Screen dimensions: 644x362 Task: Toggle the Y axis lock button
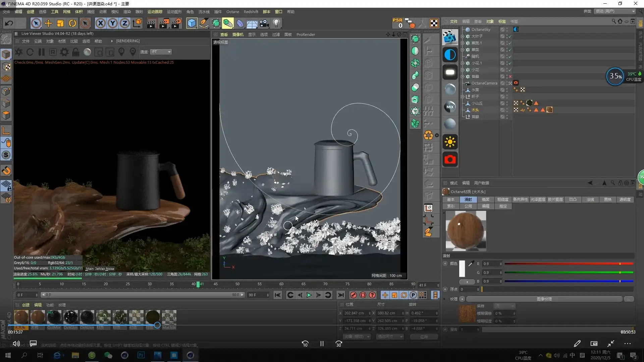[x=112, y=23]
